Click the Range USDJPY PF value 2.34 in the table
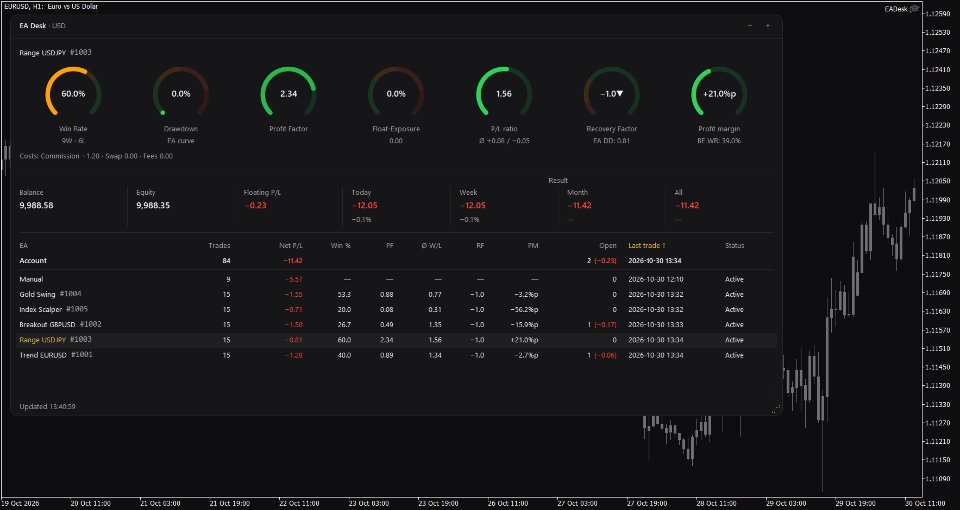Viewport: 960px width, 510px height. (386, 340)
